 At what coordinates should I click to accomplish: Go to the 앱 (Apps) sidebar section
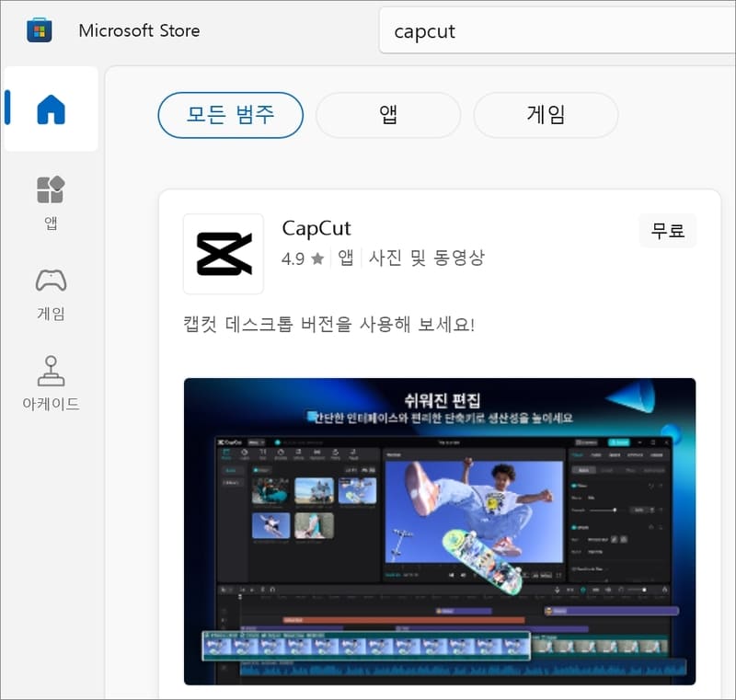(51, 203)
